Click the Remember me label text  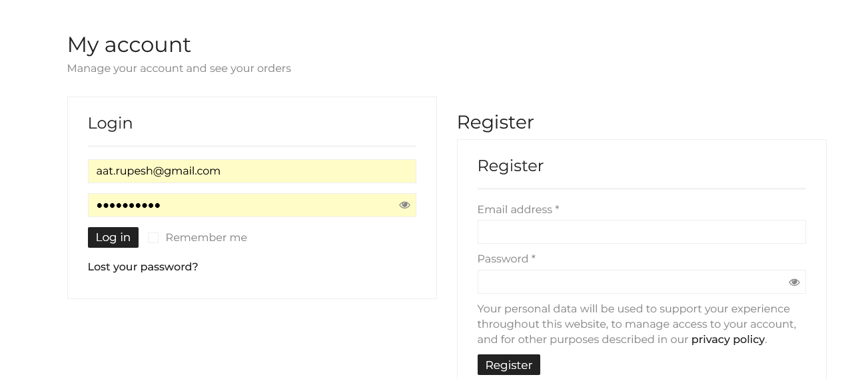(206, 238)
